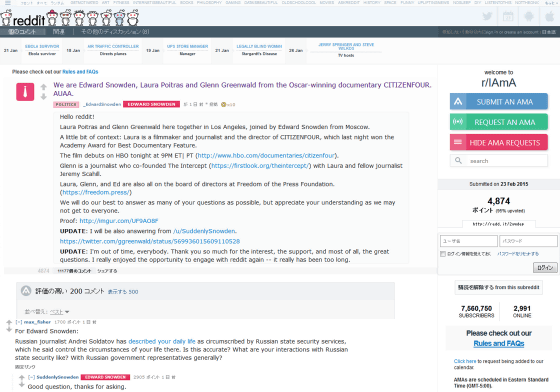This screenshot has height=392, width=560.
Task: Open 'described your daily life' link
Action: (x=162, y=341)
